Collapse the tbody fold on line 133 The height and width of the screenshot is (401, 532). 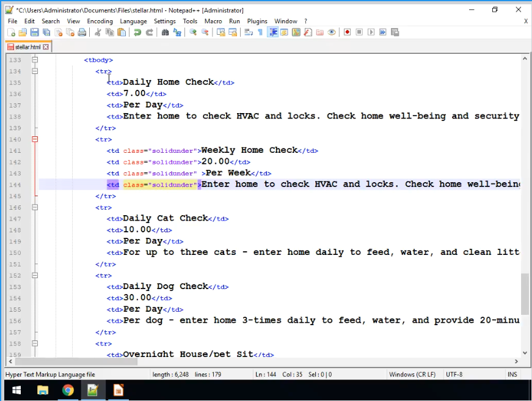[35, 60]
